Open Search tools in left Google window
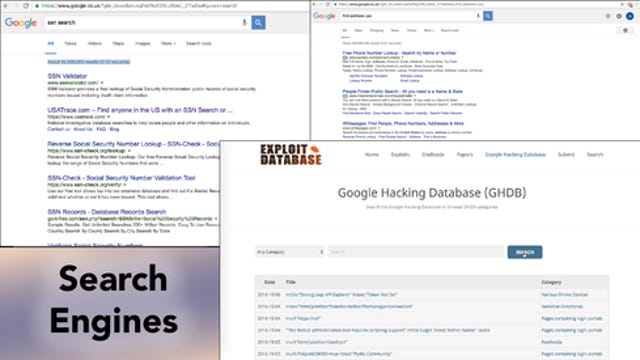640x360 pixels. point(199,43)
